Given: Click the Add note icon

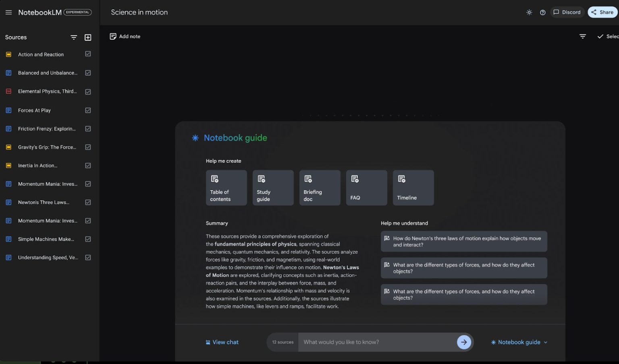Looking at the screenshot, I should coord(113,36).
